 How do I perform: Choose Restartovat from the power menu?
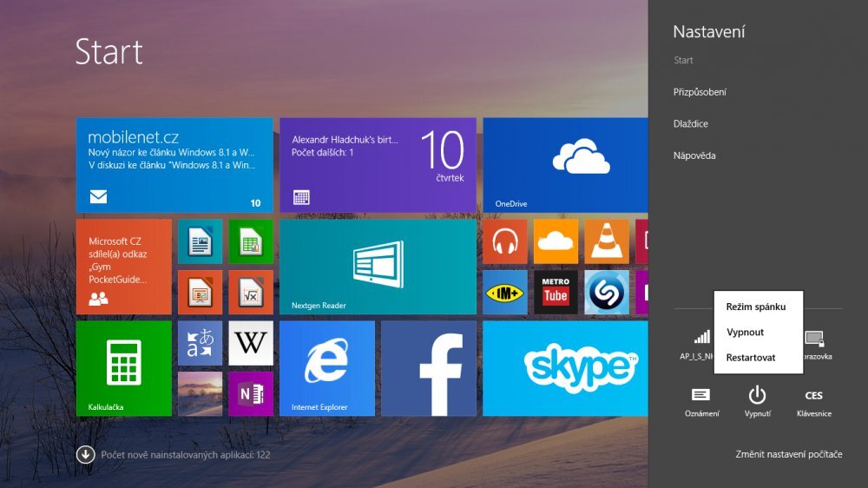click(751, 358)
